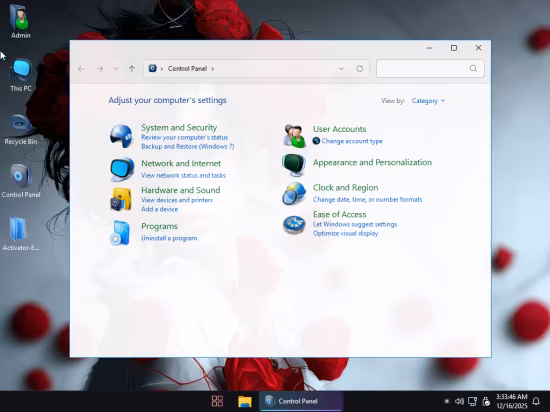Click Change account type link
This screenshot has width=550, height=412.
[352, 141]
